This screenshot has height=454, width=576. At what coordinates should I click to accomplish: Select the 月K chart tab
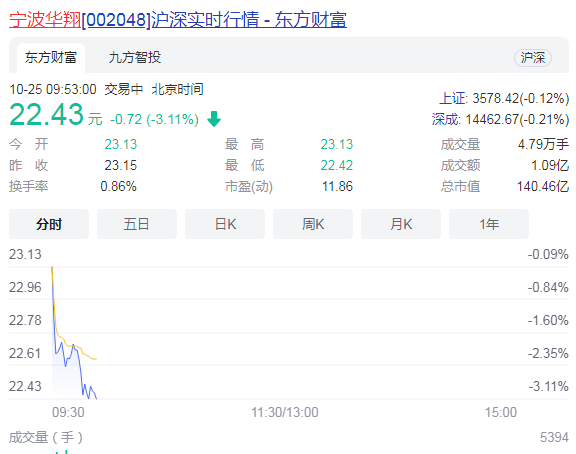[401, 224]
